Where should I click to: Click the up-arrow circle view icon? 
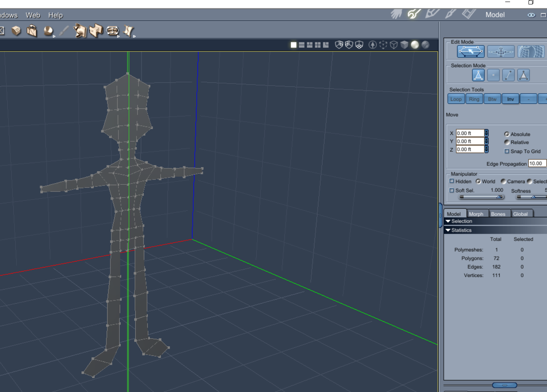(x=373, y=45)
